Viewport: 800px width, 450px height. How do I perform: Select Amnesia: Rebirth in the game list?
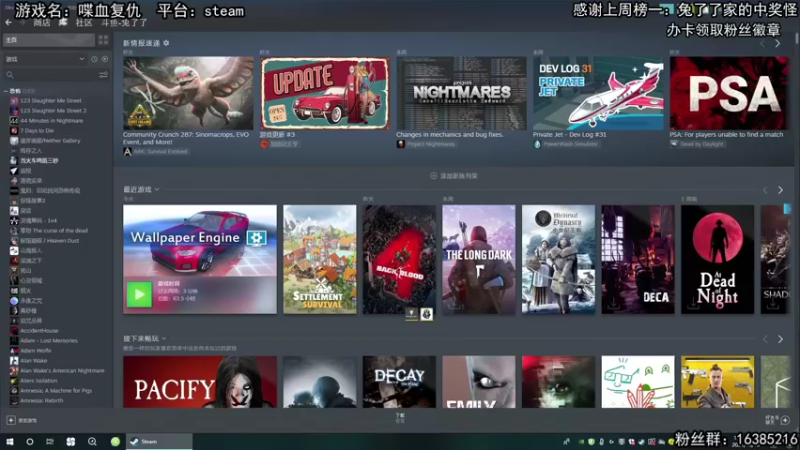click(x=42, y=401)
